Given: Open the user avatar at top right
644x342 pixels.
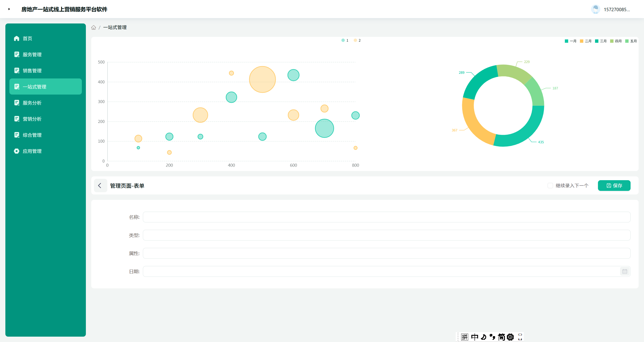Looking at the screenshot, I should click(x=595, y=9).
